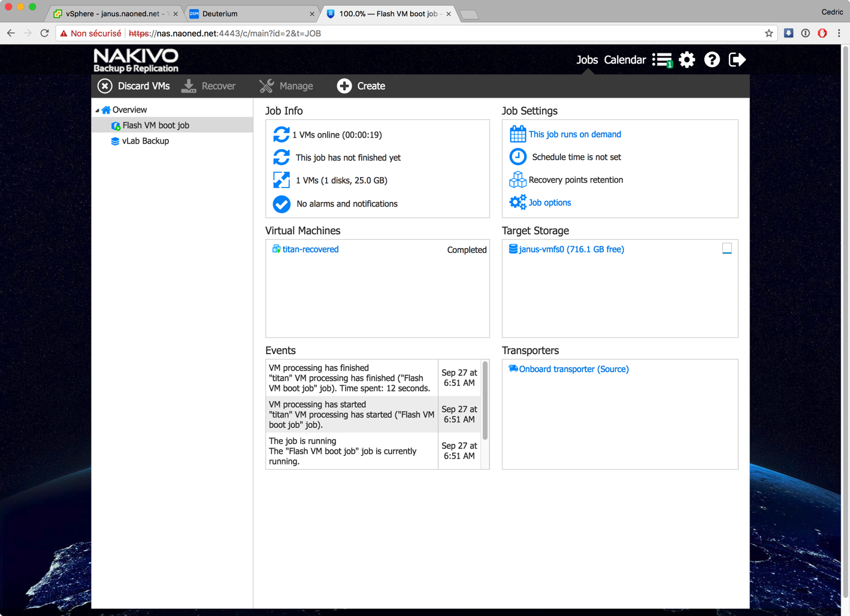
Task: Open the help question mark icon
Action: tap(712, 59)
